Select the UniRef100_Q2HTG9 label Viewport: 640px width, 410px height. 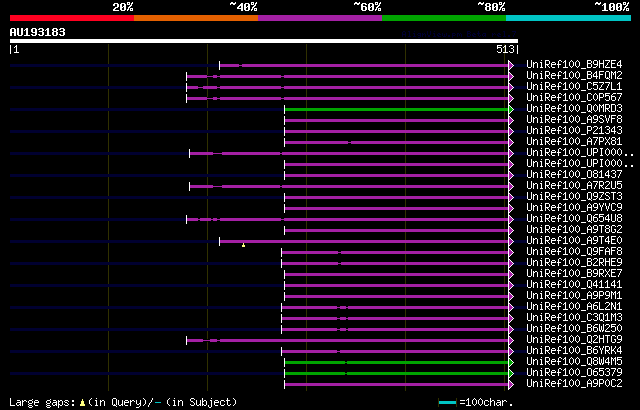click(x=574, y=340)
